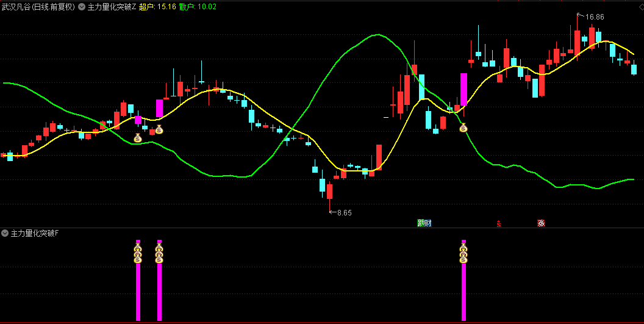Click leftmost money bag signal in main chart
The image size is (644, 324).
pyautogui.click(x=138, y=138)
